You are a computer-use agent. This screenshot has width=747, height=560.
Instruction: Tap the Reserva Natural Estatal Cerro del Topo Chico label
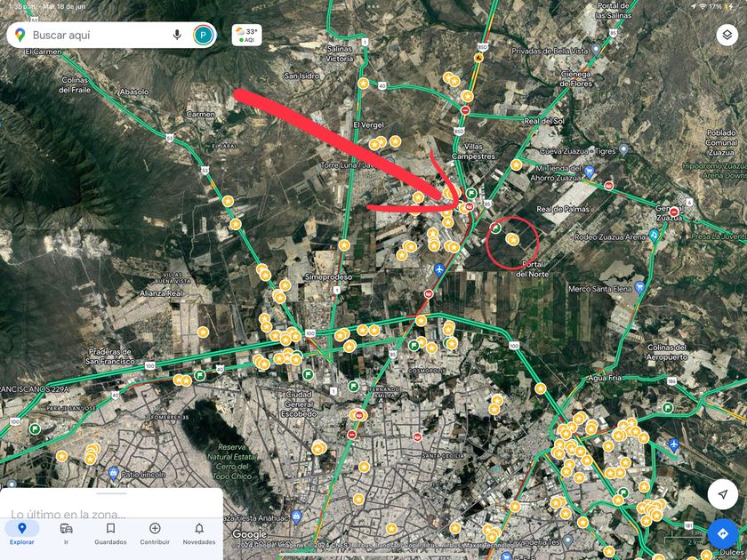tap(231, 461)
